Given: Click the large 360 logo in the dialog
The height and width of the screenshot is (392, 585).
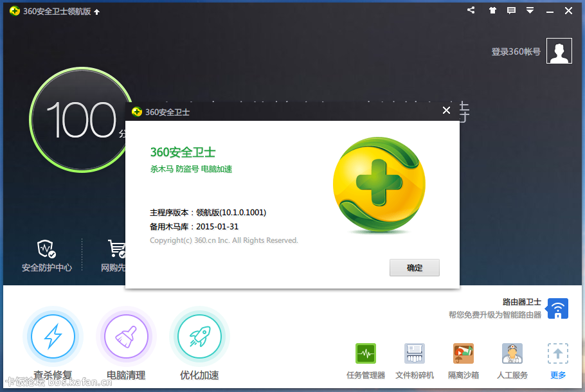Looking at the screenshot, I should click(x=379, y=185).
